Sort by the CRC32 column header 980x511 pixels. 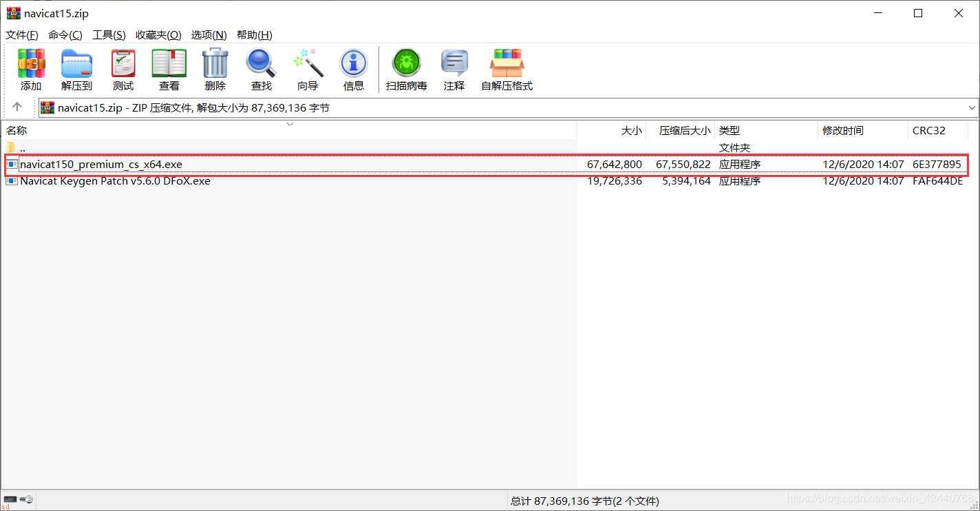point(938,130)
